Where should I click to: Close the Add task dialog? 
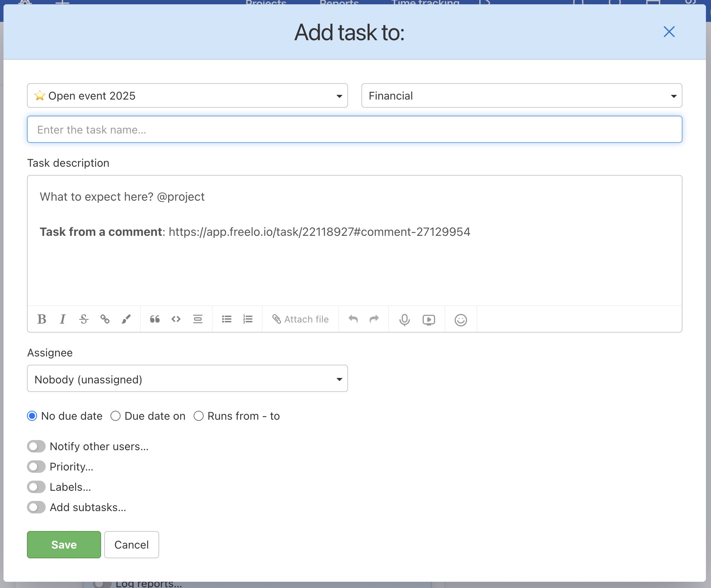(x=669, y=32)
